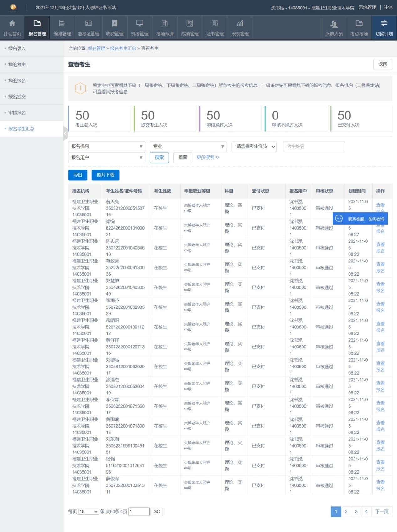The width and height of the screenshot is (397, 532).
Task: Expand the 报名机构 dropdown
Action: tap(107, 146)
